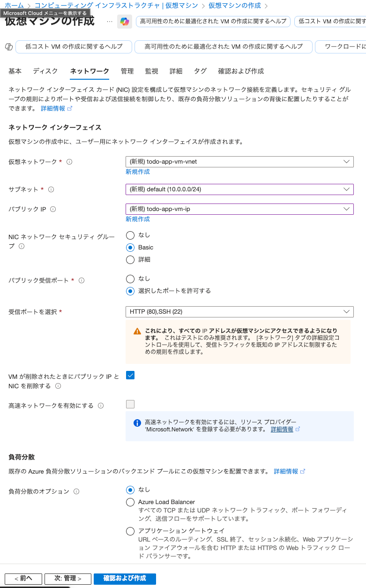Click the info icon beside パブリック受信ポート
The image size is (366, 588).
pyautogui.click(x=82, y=280)
